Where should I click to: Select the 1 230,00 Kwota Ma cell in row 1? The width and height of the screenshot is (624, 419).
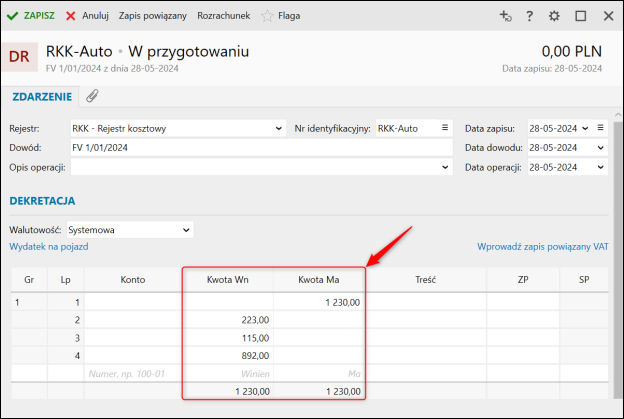[x=319, y=302]
